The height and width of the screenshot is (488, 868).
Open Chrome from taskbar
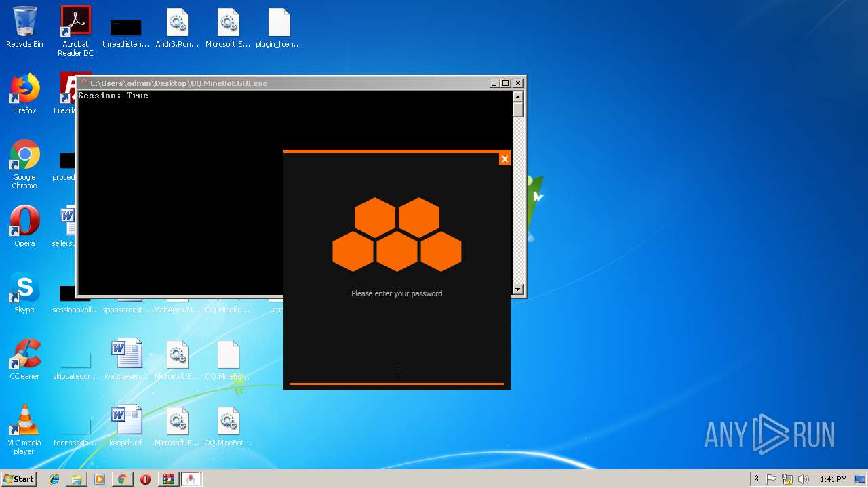coord(122,479)
